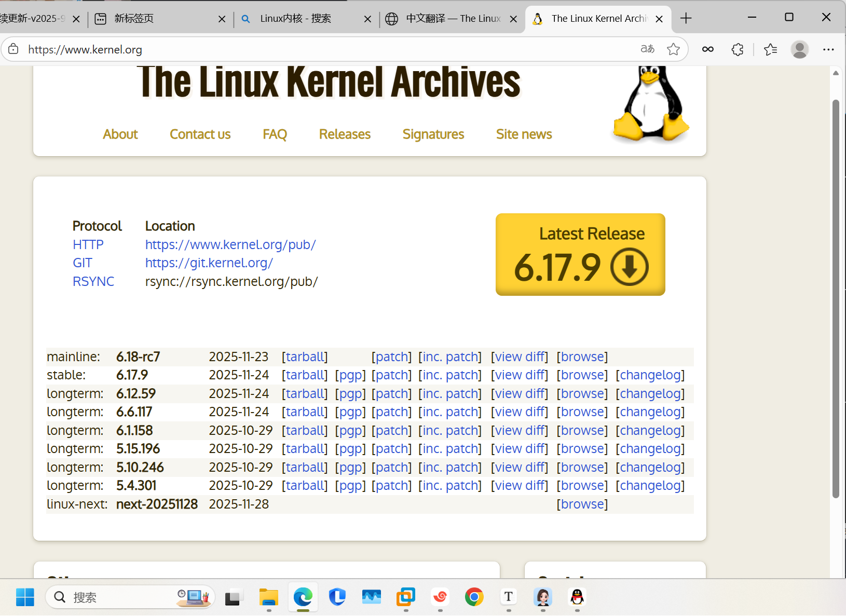
Task: Open the Signatures navigation link
Action: pyautogui.click(x=433, y=134)
